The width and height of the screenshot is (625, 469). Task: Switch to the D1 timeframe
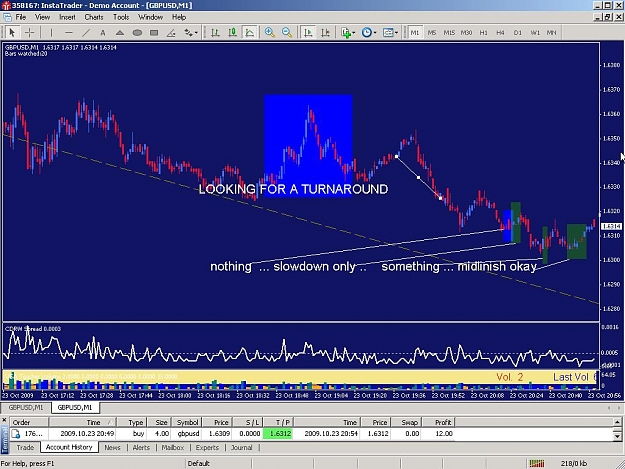(x=518, y=32)
